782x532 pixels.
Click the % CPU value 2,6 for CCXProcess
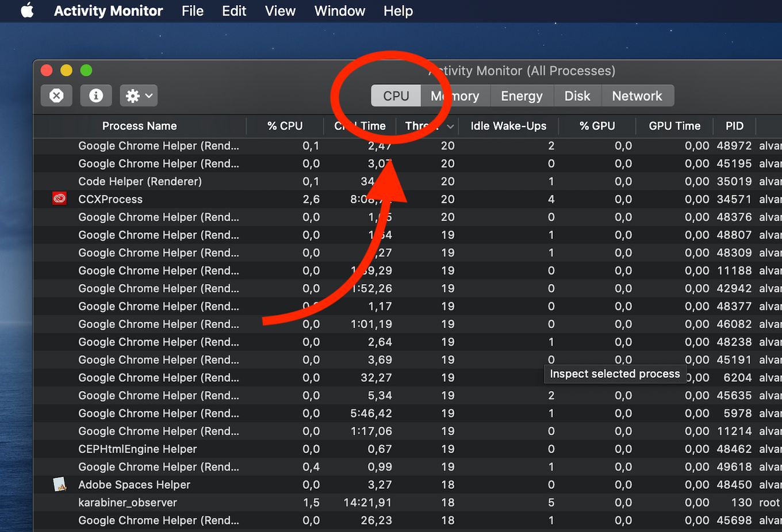311,199
